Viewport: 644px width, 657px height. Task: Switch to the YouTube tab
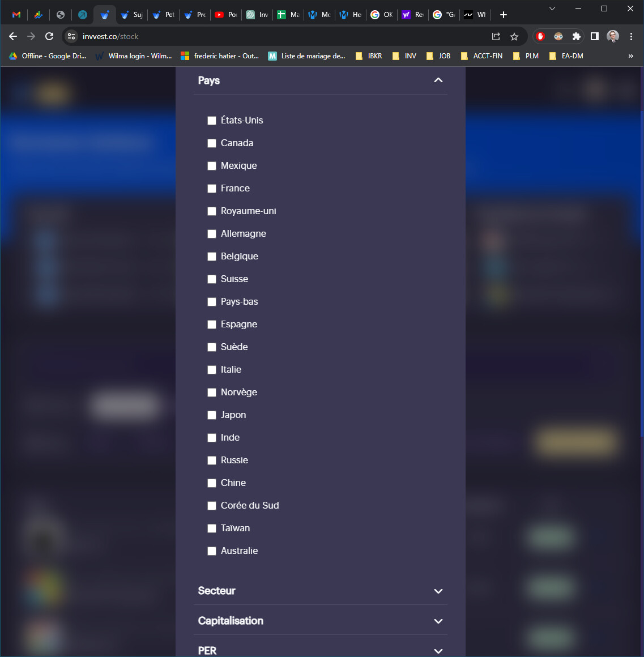pos(226,15)
